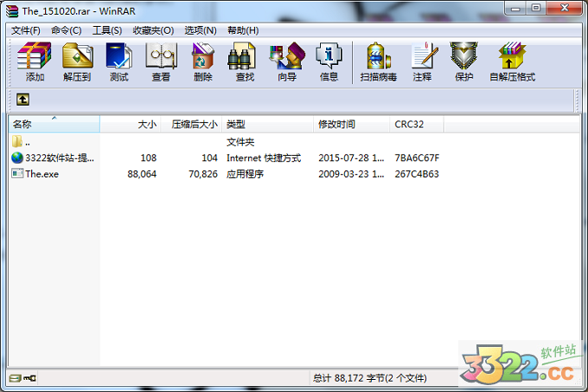The width and height of the screenshot is (588, 392).
Task: Go up one folder level arrow
Action: pyautogui.click(x=22, y=100)
